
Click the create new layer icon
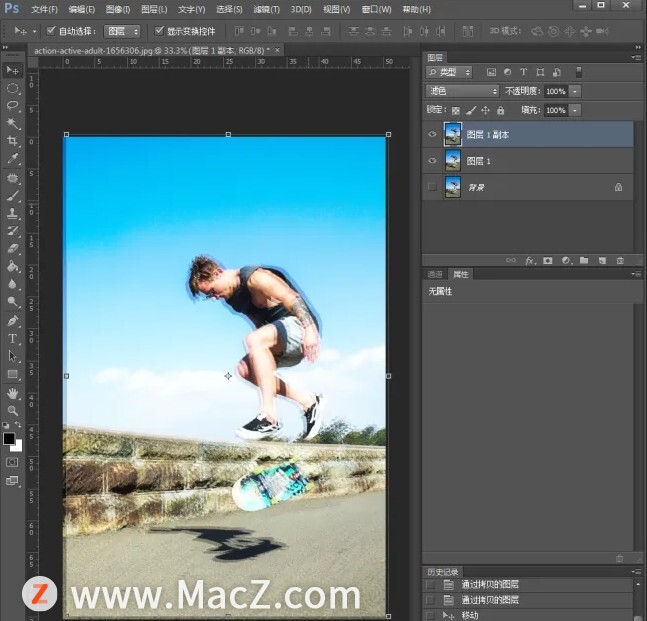pos(602,261)
